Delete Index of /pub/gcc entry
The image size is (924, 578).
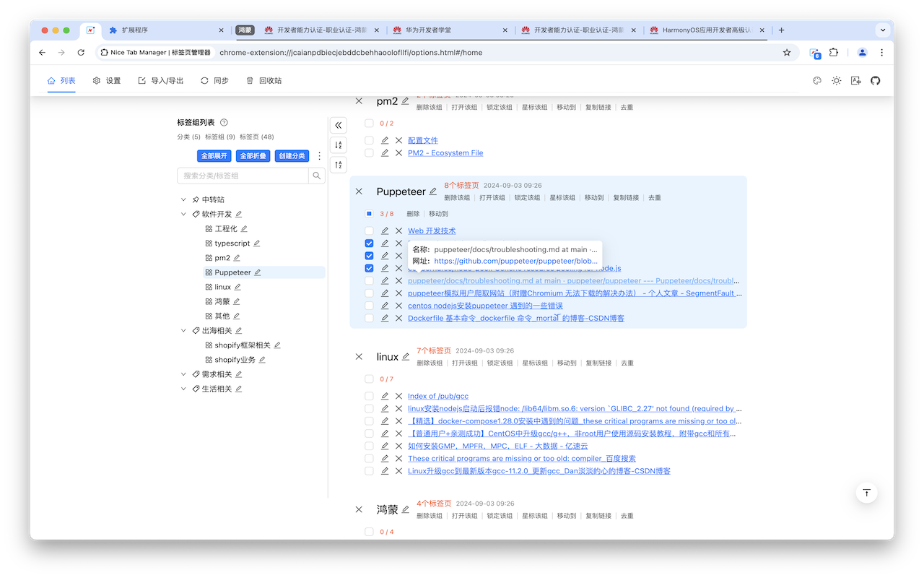coord(398,397)
